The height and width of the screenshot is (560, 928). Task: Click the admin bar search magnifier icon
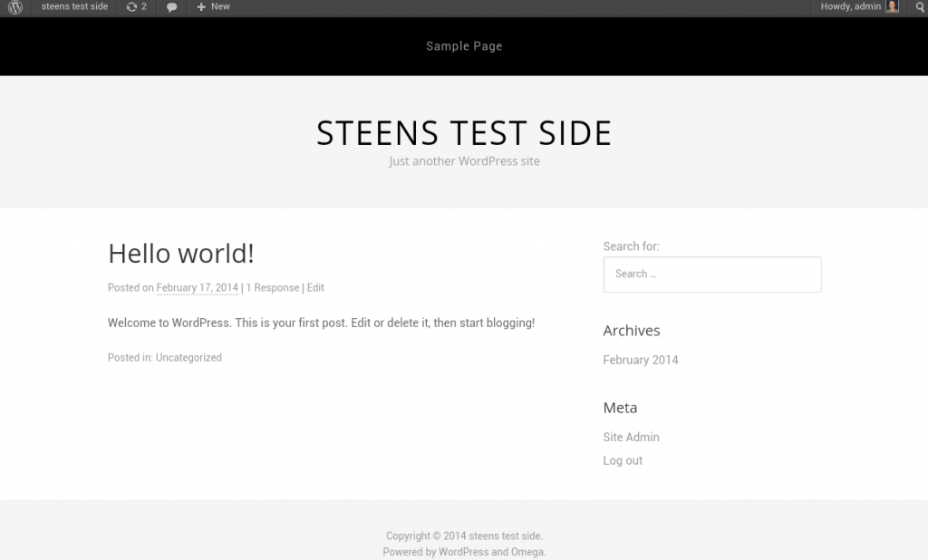920,7
